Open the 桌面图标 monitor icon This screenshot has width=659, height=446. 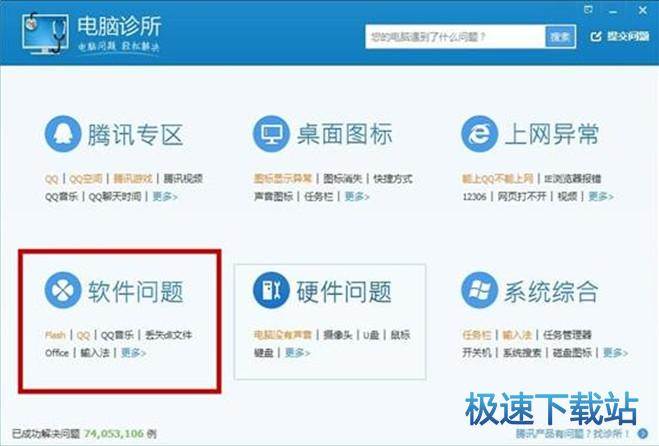pyautogui.click(x=271, y=134)
